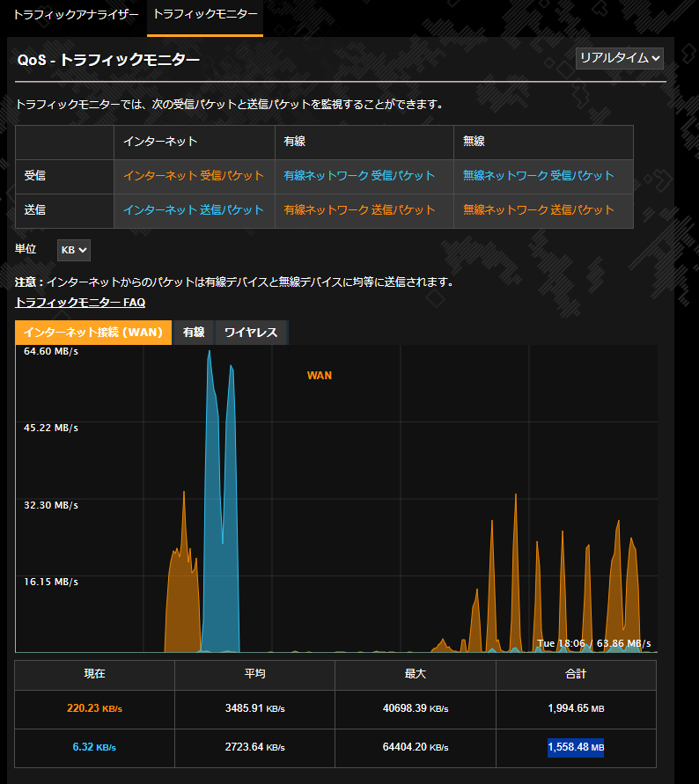Click the orange 220.23 KB/s current value
The width and height of the screenshot is (699, 784).
[x=94, y=708]
